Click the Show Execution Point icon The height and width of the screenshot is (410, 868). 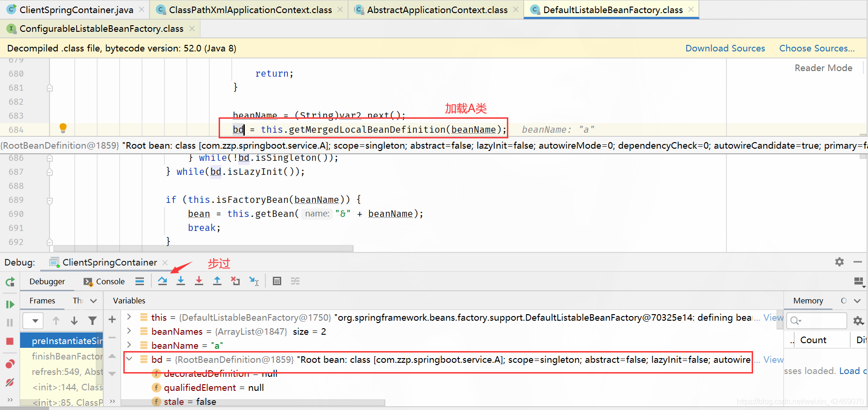tap(140, 281)
